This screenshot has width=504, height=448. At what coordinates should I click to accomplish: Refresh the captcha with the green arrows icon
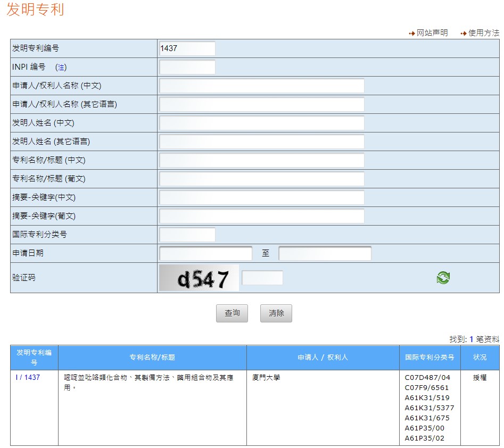pos(443,278)
